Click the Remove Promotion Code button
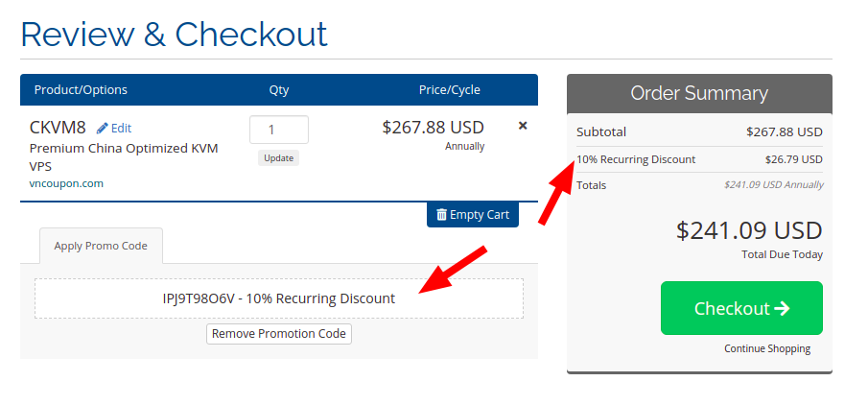 (x=279, y=334)
